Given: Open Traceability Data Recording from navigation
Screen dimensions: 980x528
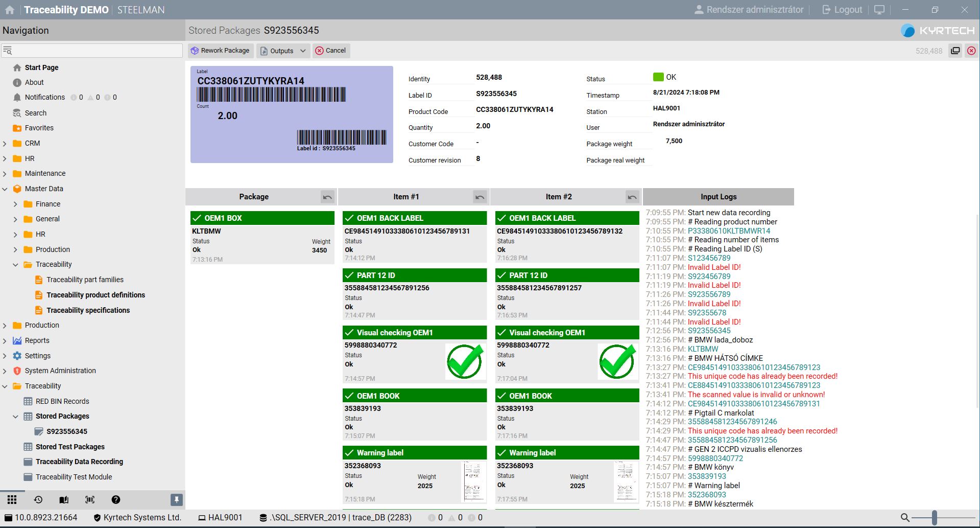Looking at the screenshot, I should (79, 462).
